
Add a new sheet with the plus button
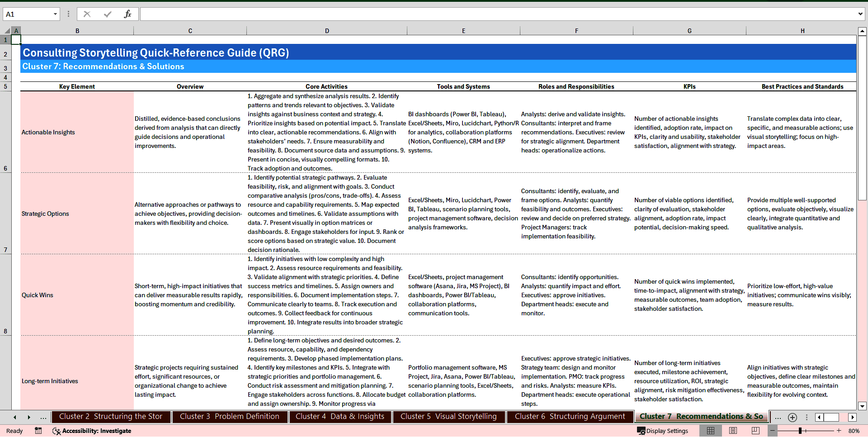[x=792, y=417]
